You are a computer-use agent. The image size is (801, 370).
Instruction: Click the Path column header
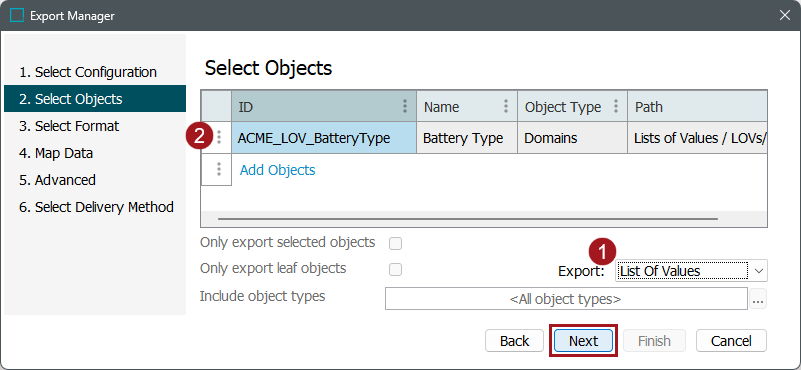coord(697,107)
